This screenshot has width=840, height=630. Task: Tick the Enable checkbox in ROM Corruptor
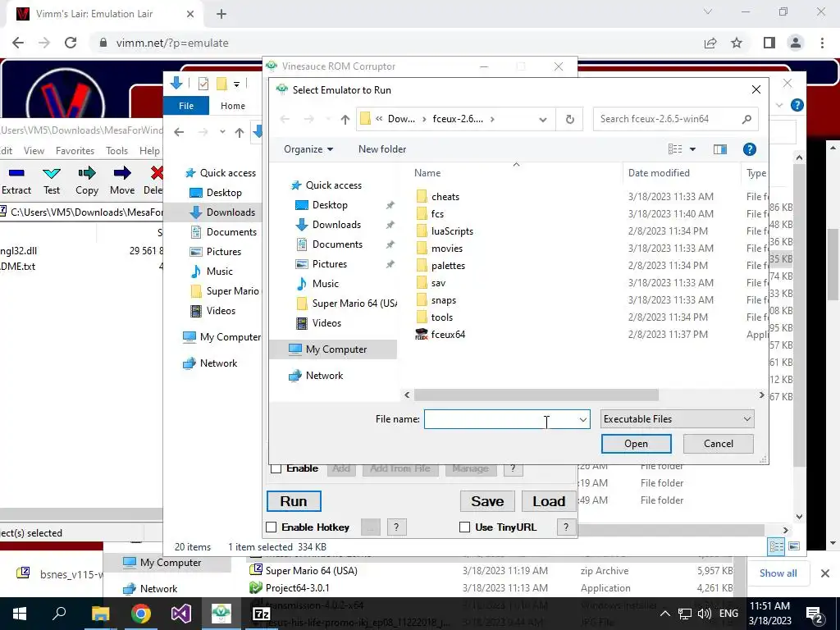(276, 468)
